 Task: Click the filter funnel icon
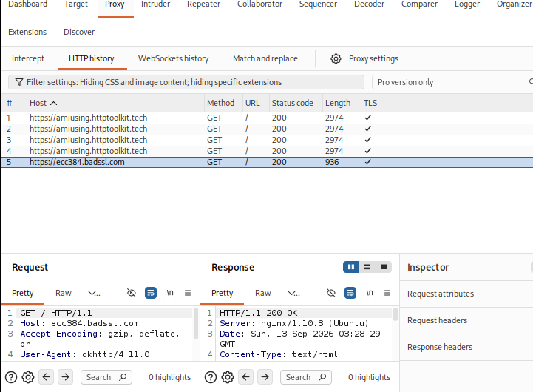click(19, 82)
